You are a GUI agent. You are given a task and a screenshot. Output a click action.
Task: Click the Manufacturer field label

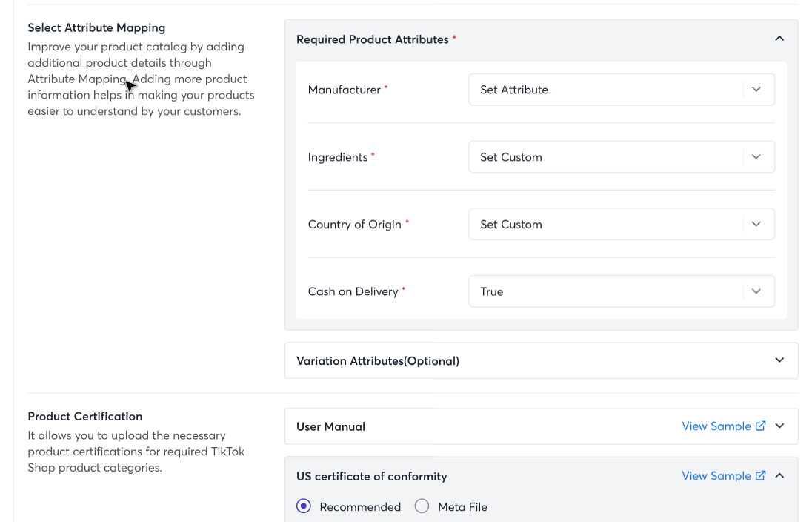point(345,90)
